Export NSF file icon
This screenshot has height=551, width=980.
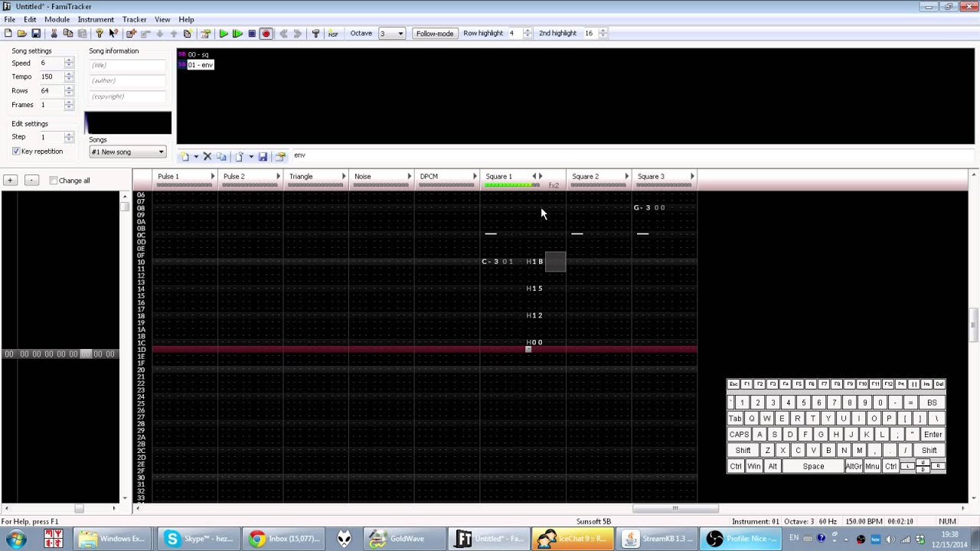333,34
